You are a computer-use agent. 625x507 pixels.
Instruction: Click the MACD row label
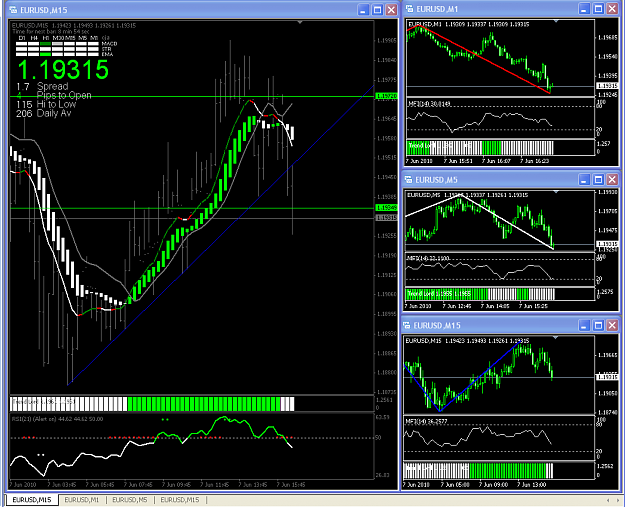pos(109,44)
